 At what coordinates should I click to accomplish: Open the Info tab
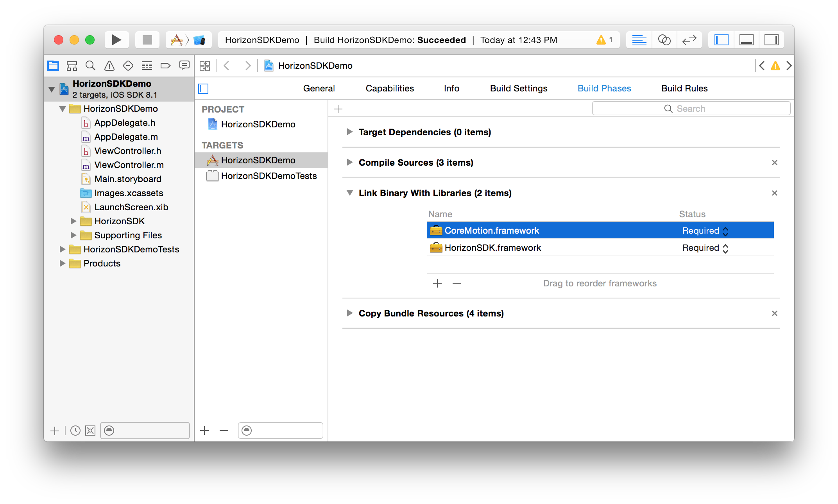[451, 89]
